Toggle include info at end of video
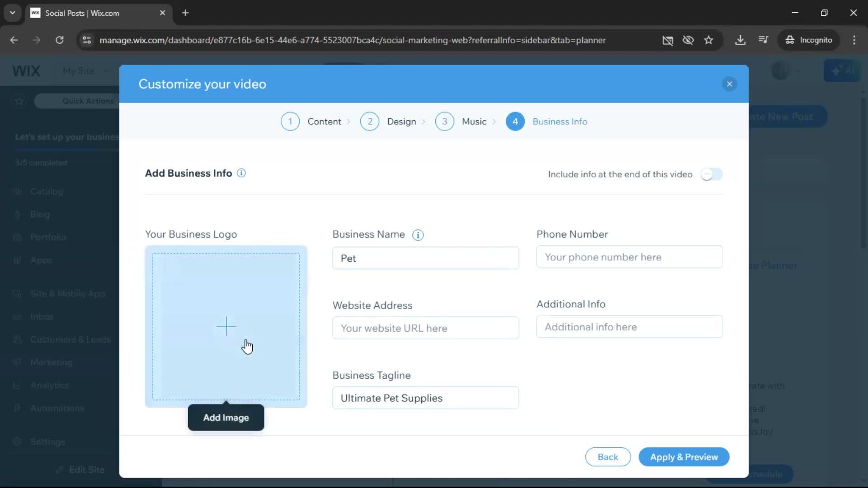 pyautogui.click(x=712, y=174)
